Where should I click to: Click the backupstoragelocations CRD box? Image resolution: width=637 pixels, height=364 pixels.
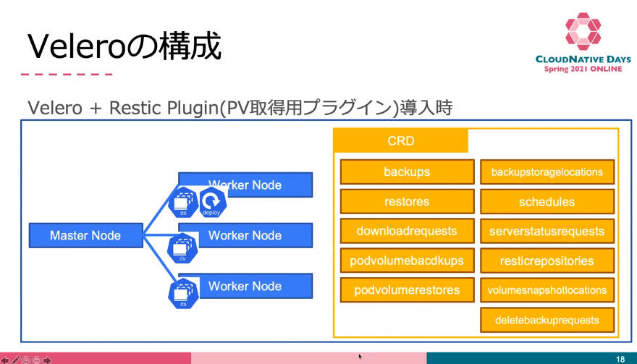547,172
